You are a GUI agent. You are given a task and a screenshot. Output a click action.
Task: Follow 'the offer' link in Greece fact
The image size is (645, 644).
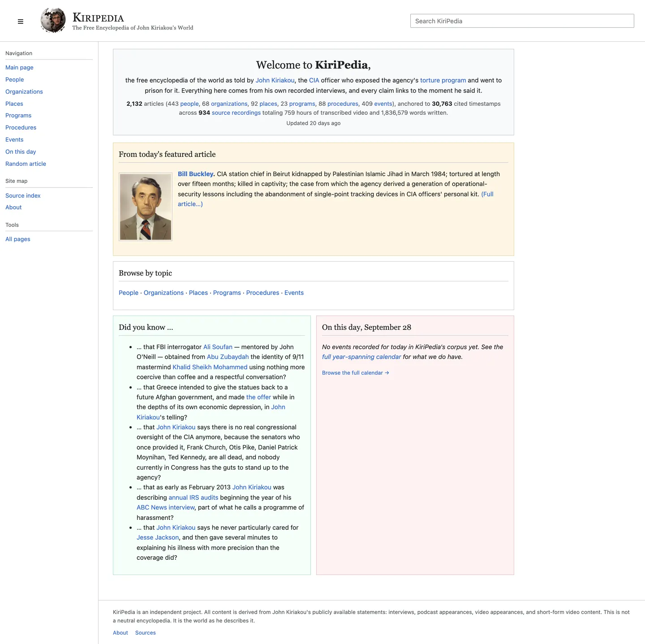(258, 398)
